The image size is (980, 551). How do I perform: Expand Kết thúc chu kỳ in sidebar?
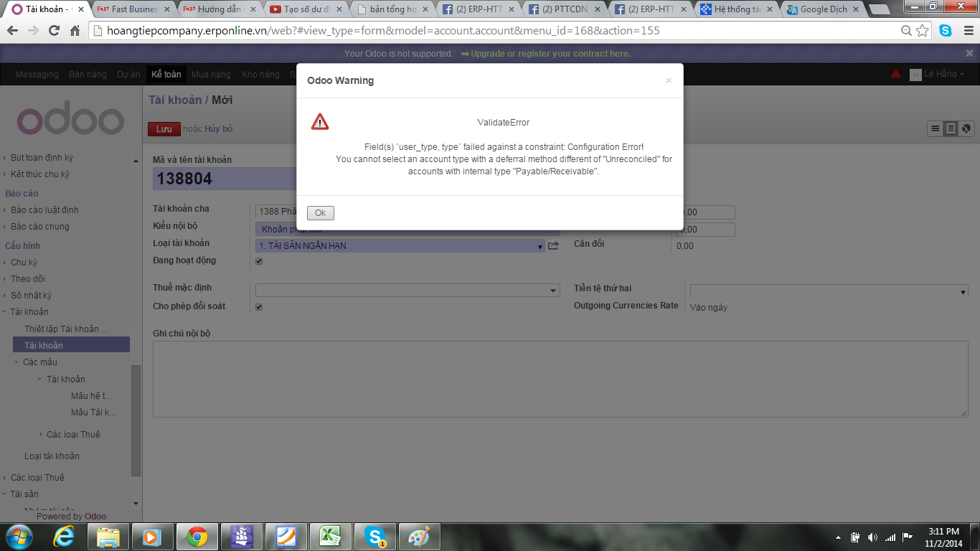click(39, 174)
